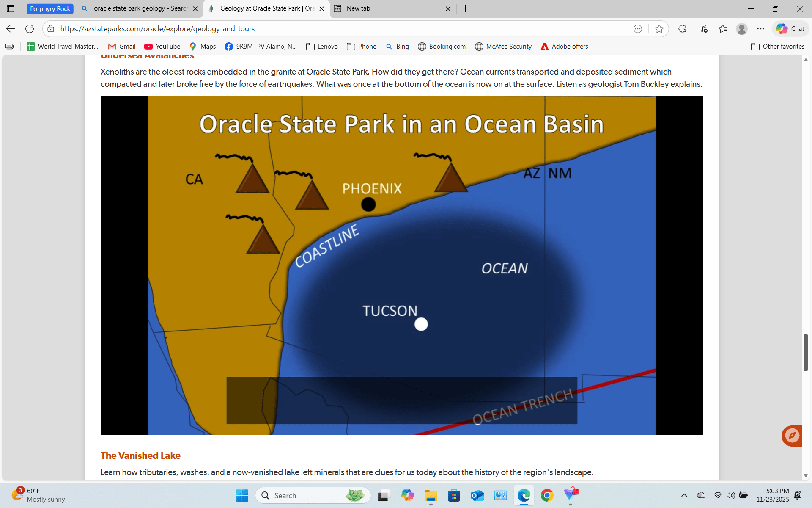Open Edge Settings and more menu

click(x=760, y=29)
